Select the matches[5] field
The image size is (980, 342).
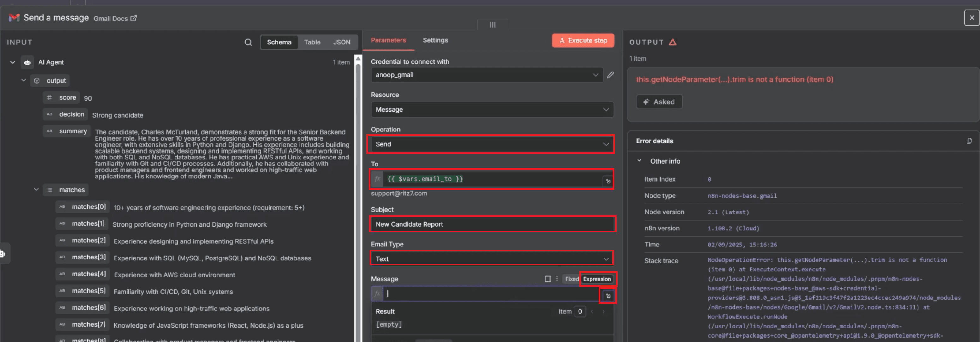click(83, 291)
